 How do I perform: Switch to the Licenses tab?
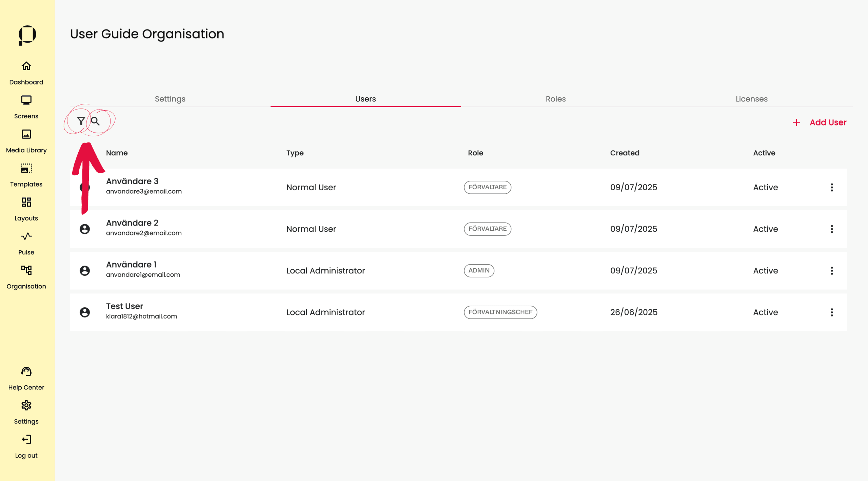[x=751, y=99]
